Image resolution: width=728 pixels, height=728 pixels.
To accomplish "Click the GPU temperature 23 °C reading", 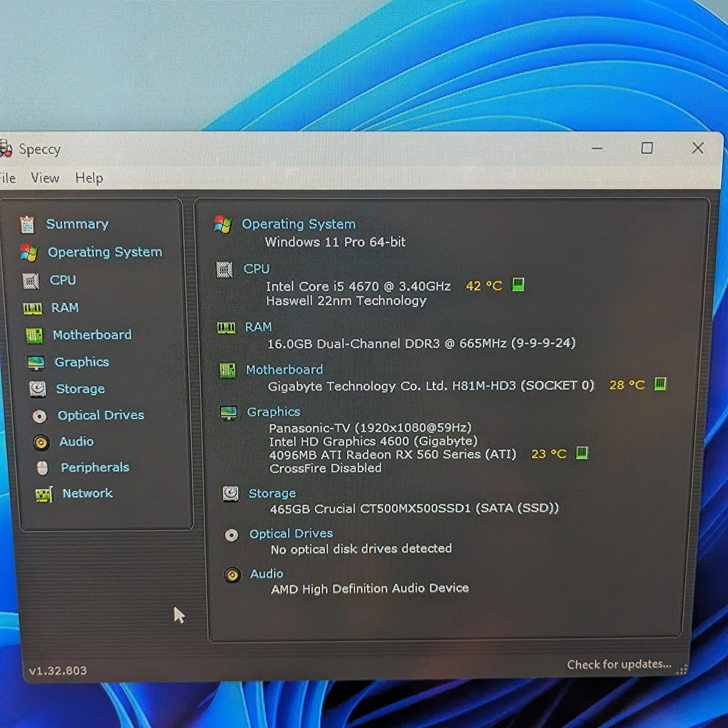I will (549, 454).
